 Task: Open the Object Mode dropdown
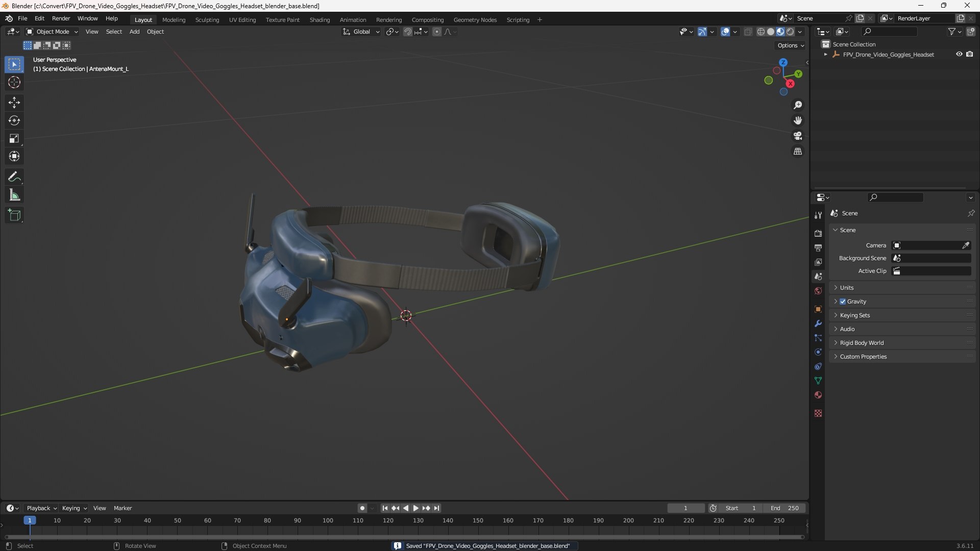52,32
